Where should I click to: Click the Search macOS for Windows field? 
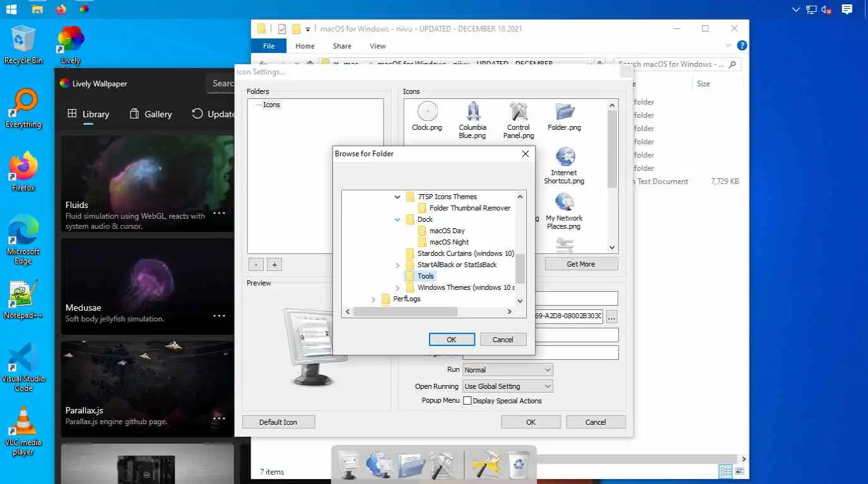coord(677,64)
